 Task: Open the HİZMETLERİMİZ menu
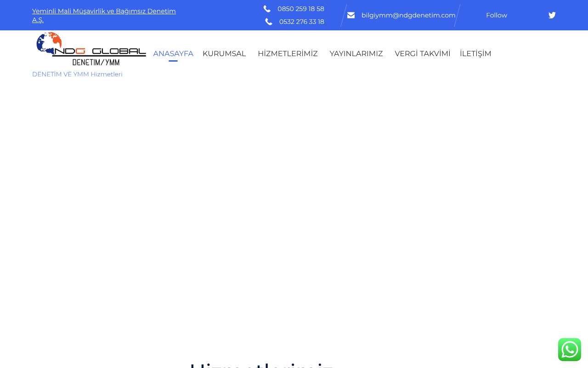coord(288,53)
